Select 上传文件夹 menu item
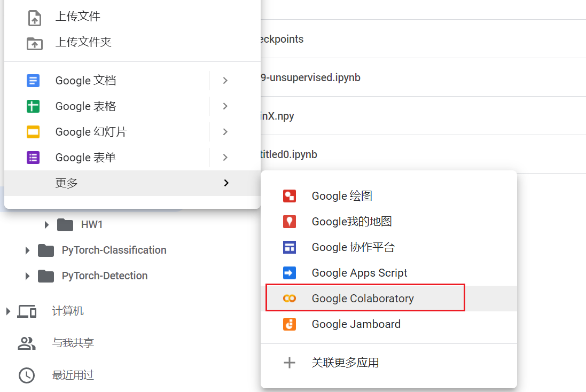 [x=132, y=42]
